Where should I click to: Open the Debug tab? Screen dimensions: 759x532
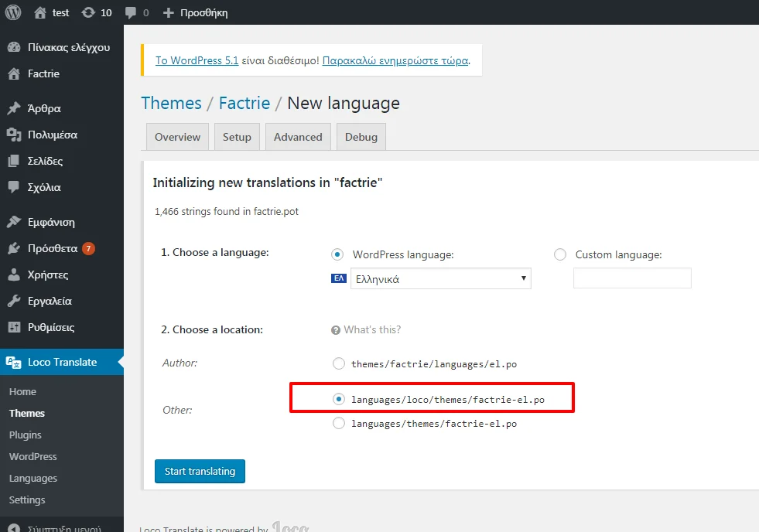pos(361,137)
